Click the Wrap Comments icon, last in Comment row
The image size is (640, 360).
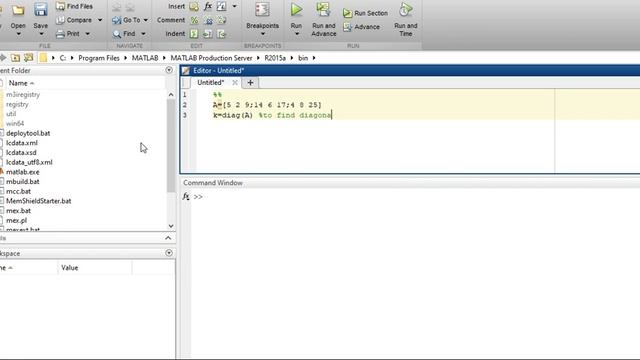[x=222, y=20]
